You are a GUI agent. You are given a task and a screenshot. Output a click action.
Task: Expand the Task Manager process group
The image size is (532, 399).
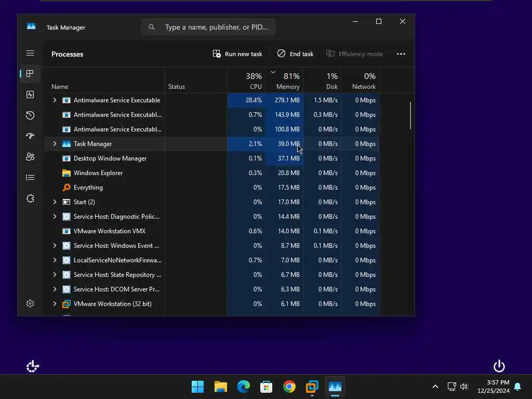point(55,144)
